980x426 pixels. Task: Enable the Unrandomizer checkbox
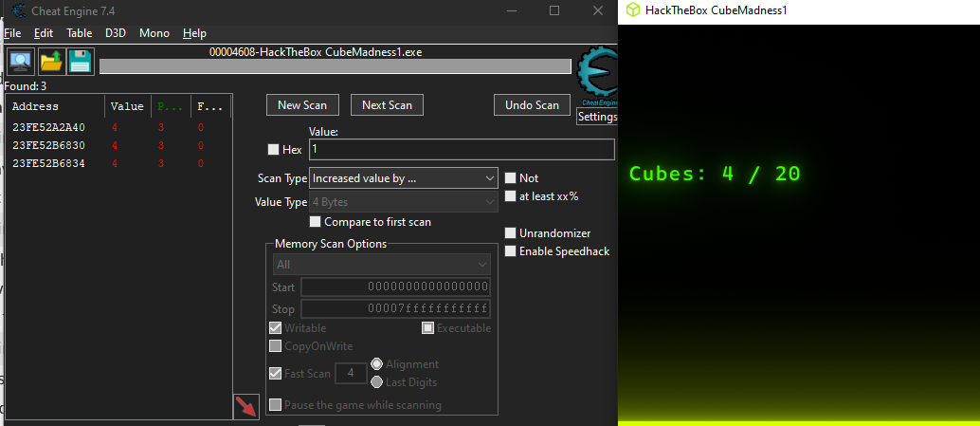coord(510,233)
